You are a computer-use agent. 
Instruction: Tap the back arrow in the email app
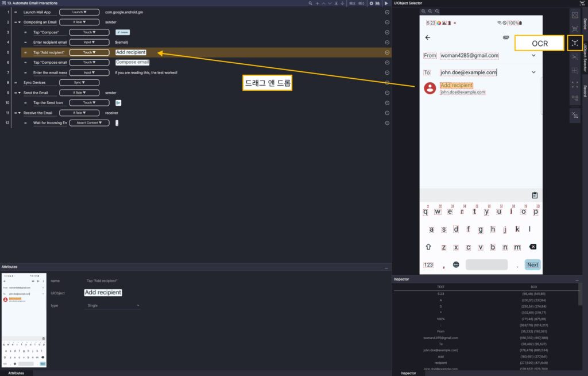coord(427,37)
